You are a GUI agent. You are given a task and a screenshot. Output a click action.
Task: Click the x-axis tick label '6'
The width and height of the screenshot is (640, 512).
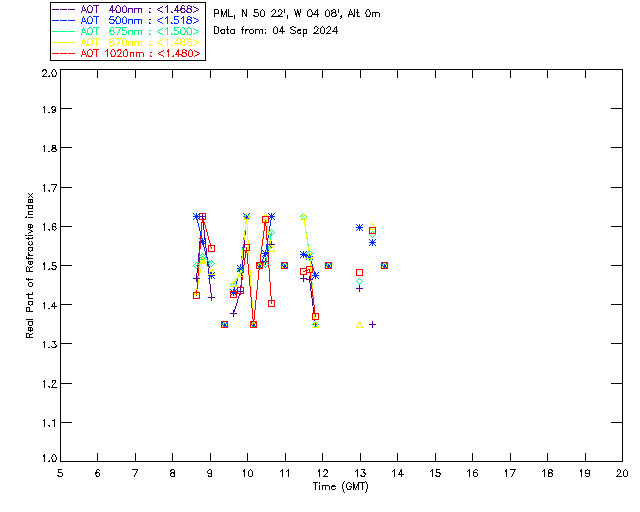coord(98,473)
